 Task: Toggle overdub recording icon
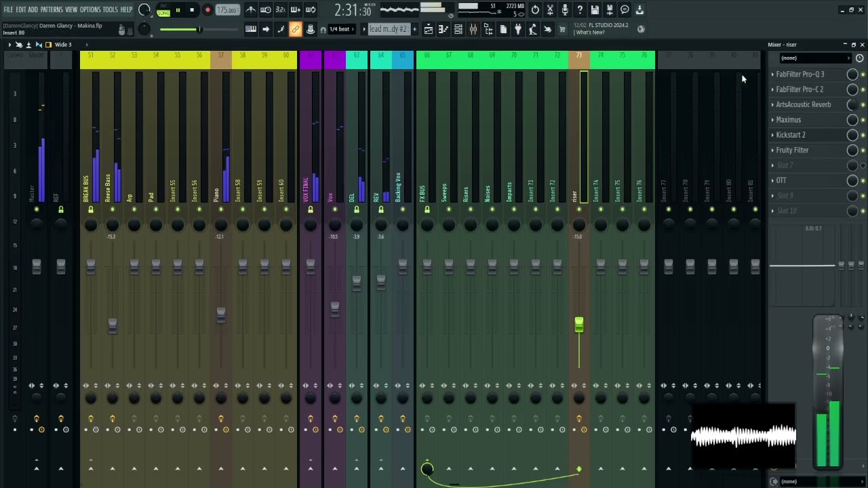point(296,10)
